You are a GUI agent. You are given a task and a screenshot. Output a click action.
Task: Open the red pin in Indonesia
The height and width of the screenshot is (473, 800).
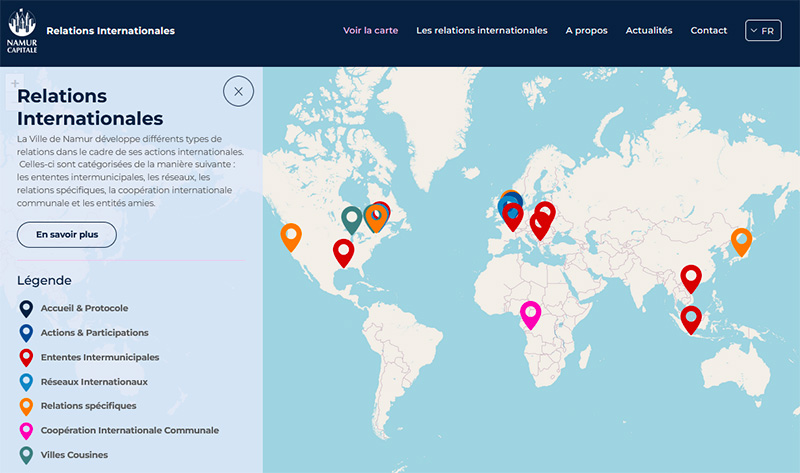click(691, 319)
